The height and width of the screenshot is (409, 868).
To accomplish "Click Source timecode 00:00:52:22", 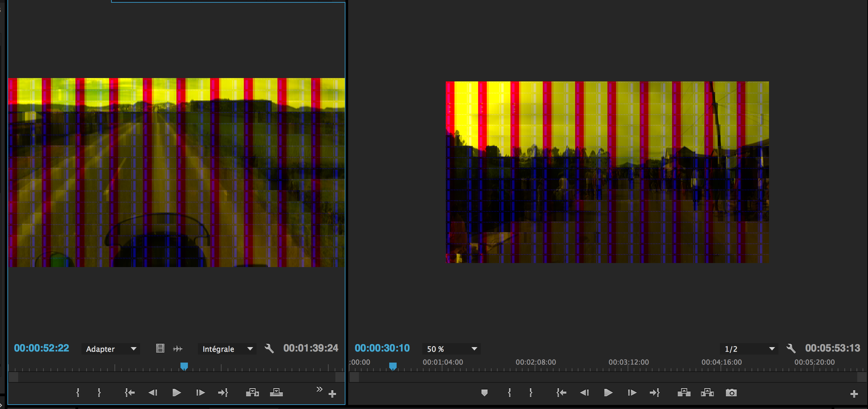I will pos(41,348).
